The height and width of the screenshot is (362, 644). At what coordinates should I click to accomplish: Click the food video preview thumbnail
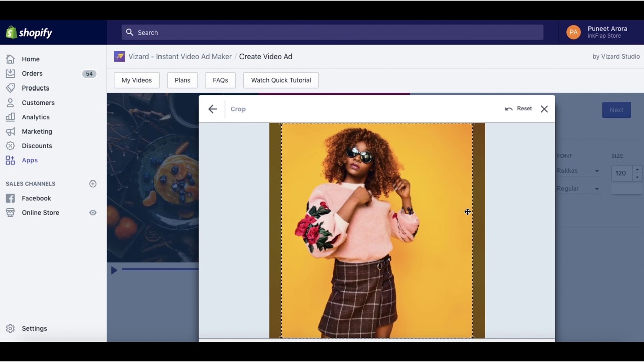[152, 177]
